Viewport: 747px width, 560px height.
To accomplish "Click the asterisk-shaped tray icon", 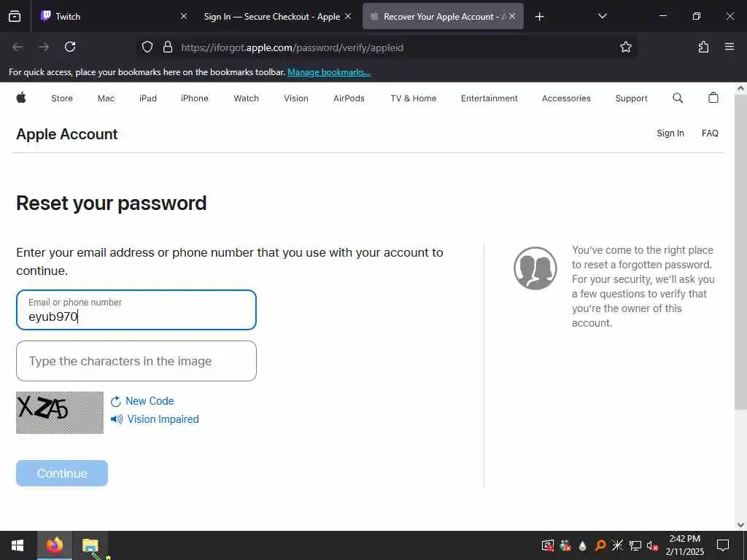I will pos(617,545).
